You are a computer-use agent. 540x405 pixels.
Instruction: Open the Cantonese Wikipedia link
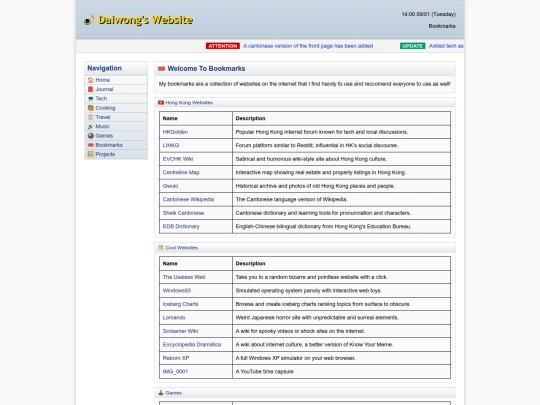(188, 199)
